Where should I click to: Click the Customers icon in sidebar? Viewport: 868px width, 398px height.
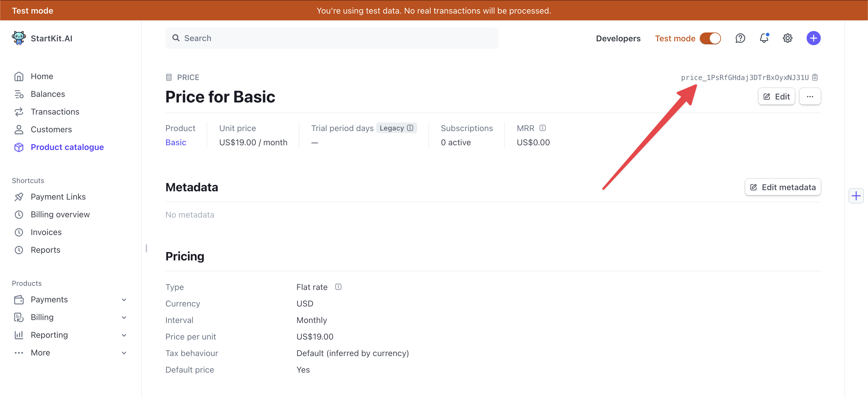point(19,129)
